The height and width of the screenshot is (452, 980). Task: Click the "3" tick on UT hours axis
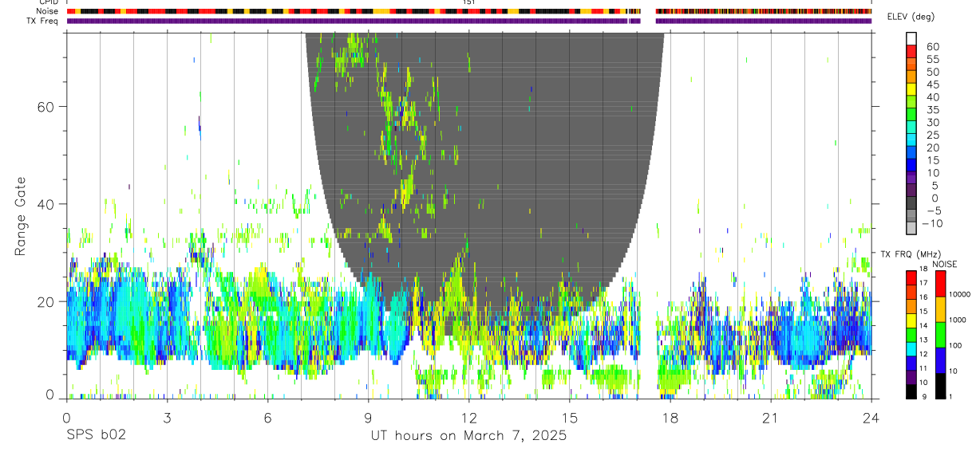click(167, 418)
